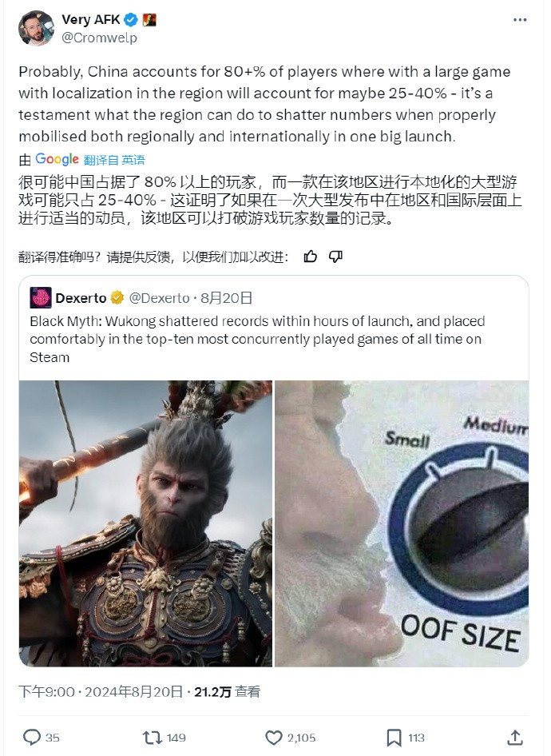This screenshot has height=756, width=551.
Task: Give thumbs up on translation
Action: [311, 257]
